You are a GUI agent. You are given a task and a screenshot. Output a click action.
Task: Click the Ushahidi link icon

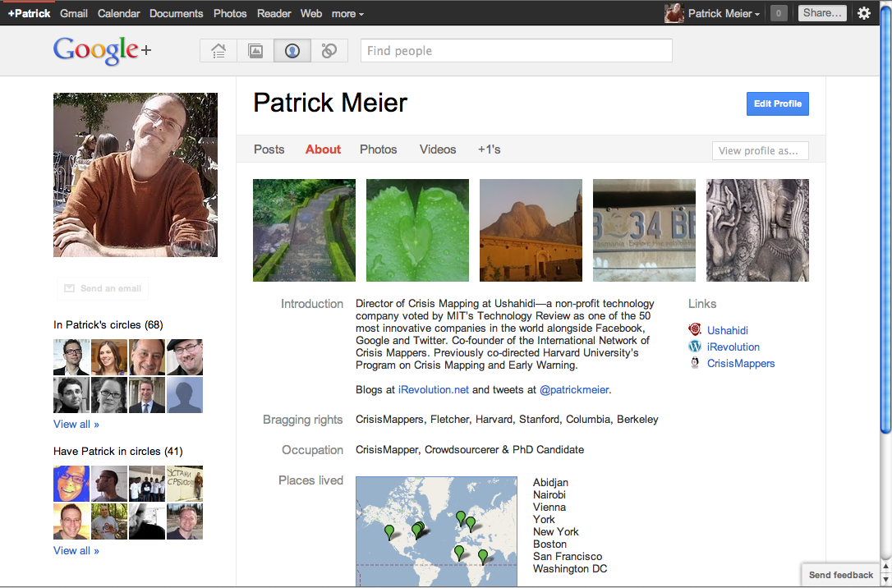pyautogui.click(x=695, y=330)
